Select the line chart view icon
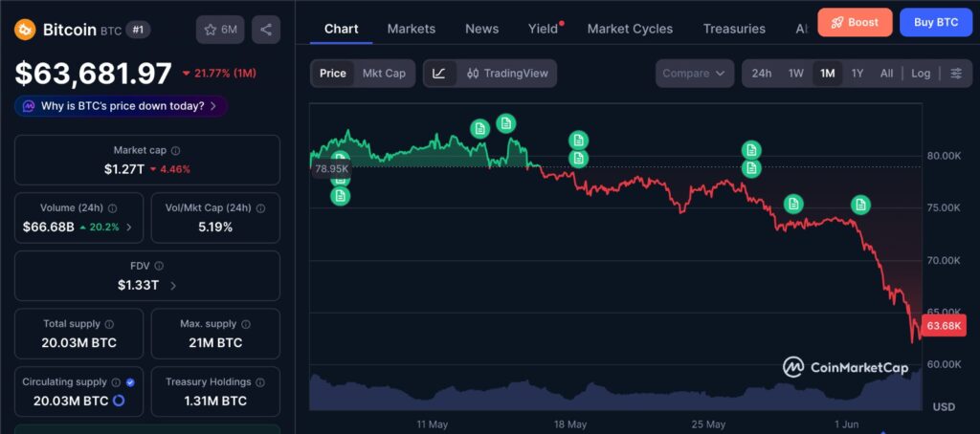Screen dimensions: 980x434 click(439, 74)
